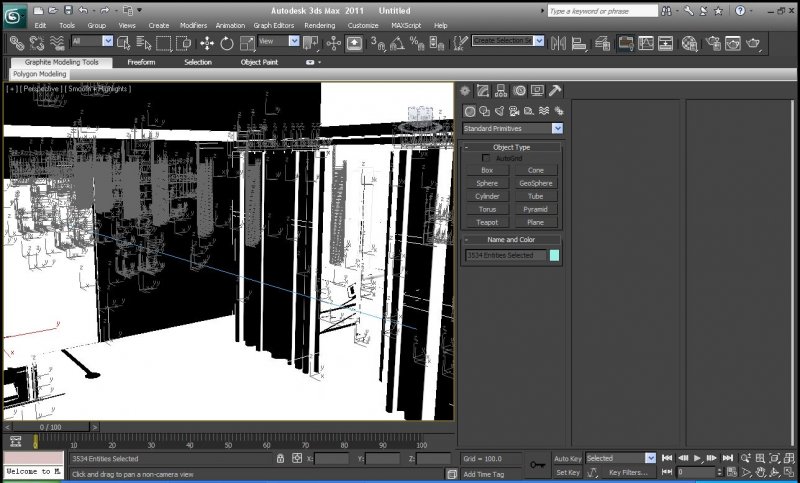Viewport: 800px width, 483px height.
Task: Toggle Percent Snap
Action: 417,43
